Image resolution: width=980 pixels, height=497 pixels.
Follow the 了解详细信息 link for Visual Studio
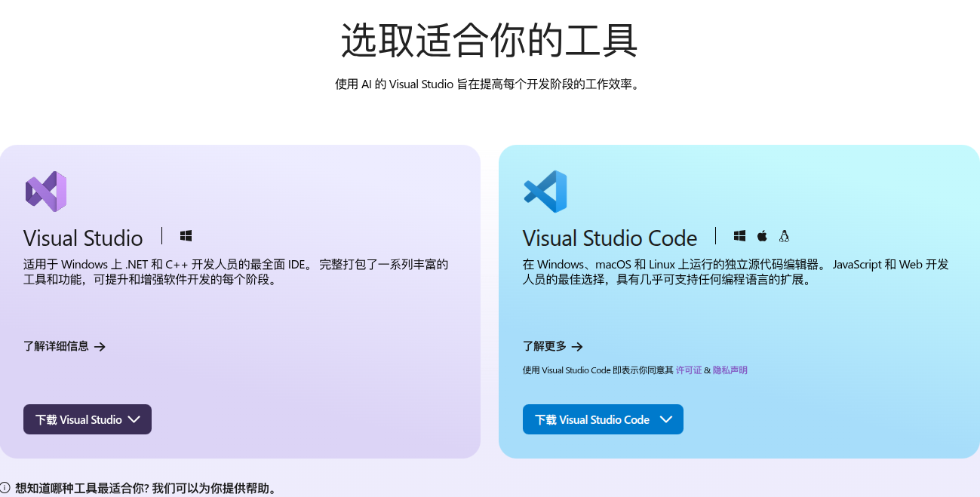point(64,346)
